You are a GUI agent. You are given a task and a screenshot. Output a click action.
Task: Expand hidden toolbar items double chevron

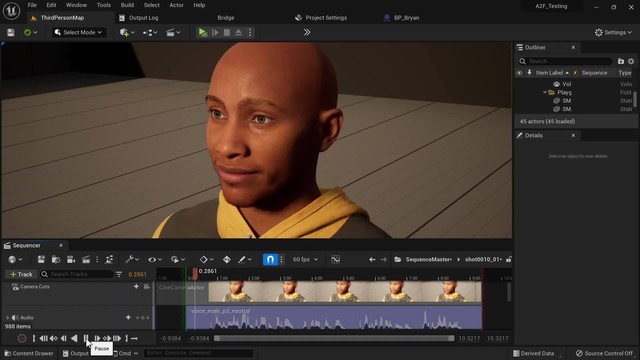307,32
